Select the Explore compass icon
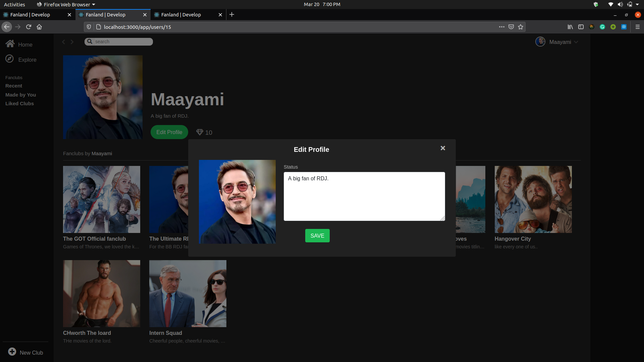 coord(10,59)
